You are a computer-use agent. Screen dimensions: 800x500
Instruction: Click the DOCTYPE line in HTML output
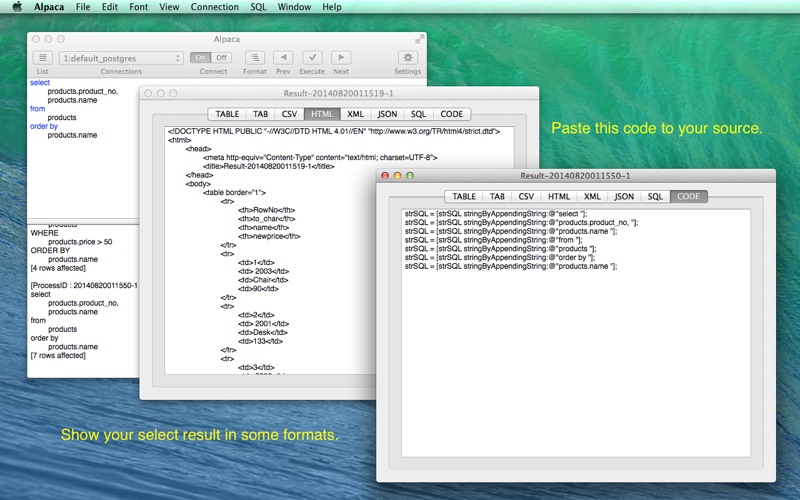tap(334, 131)
